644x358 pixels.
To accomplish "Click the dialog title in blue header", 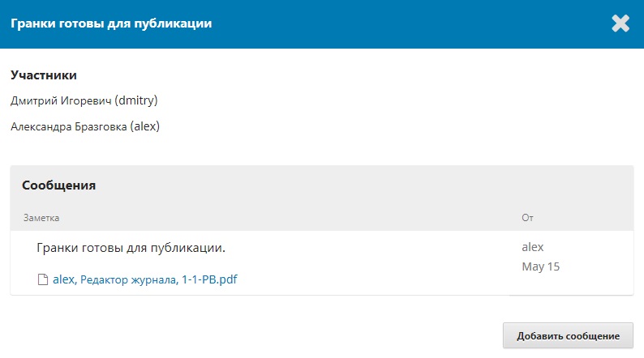I will coord(111,23).
